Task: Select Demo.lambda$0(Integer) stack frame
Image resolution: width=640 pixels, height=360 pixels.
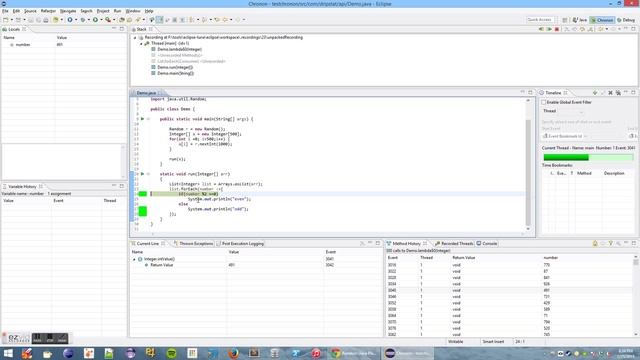Action: point(180,49)
